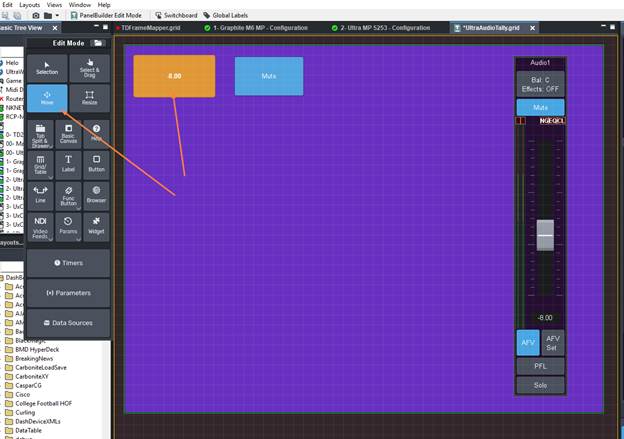The width and height of the screenshot is (624, 439).
Task: Open the Window menu
Action: click(x=80, y=5)
